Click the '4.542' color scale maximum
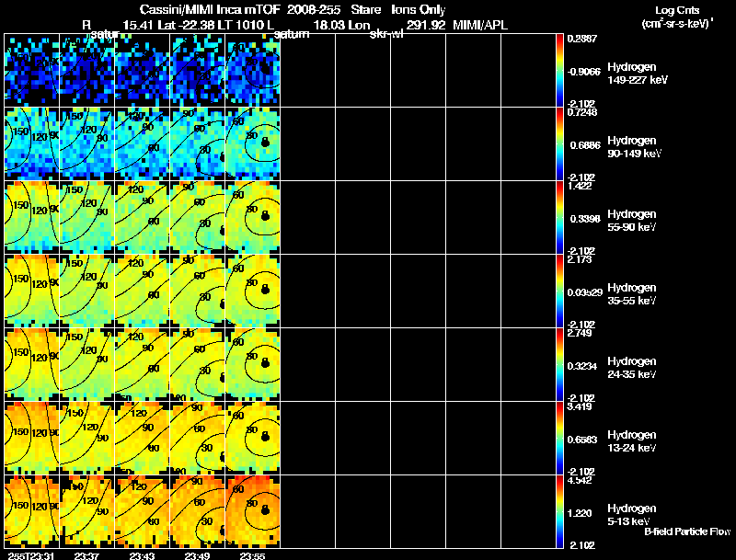The image size is (736, 560). click(580, 480)
